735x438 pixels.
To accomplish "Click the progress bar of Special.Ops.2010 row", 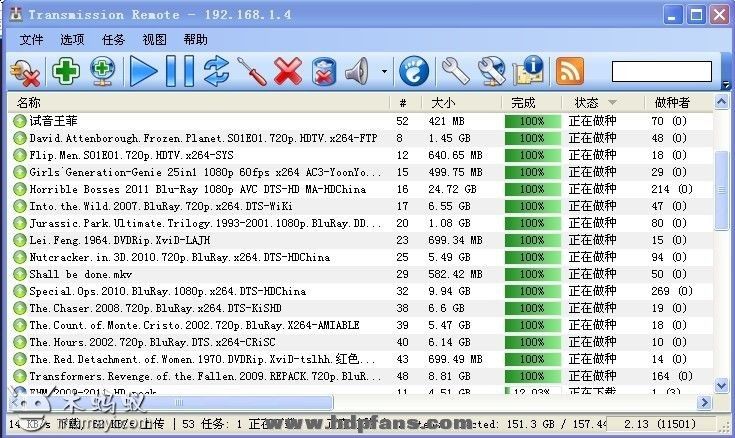I will coord(532,291).
